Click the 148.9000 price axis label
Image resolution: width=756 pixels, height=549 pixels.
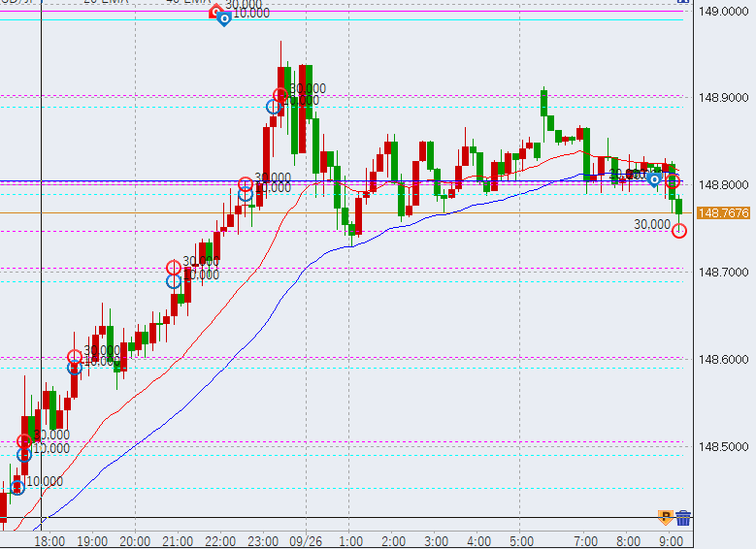[x=724, y=98]
